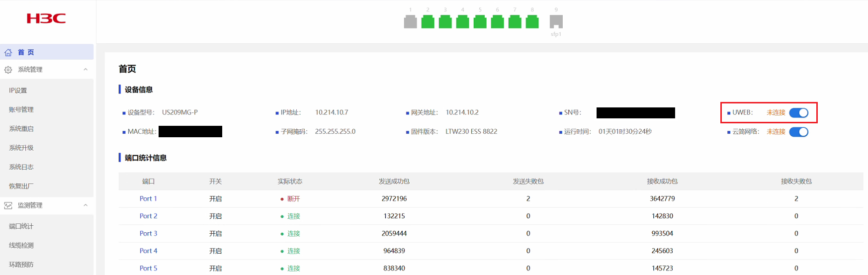The image size is (868, 275).
Task: Click the sfp1 port 9 indicator icon
Action: (x=556, y=22)
